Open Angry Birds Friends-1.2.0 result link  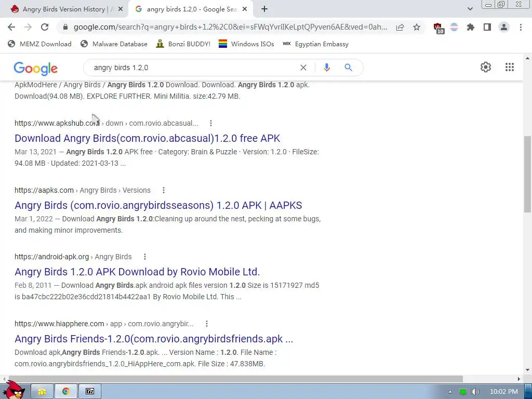(x=154, y=339)
